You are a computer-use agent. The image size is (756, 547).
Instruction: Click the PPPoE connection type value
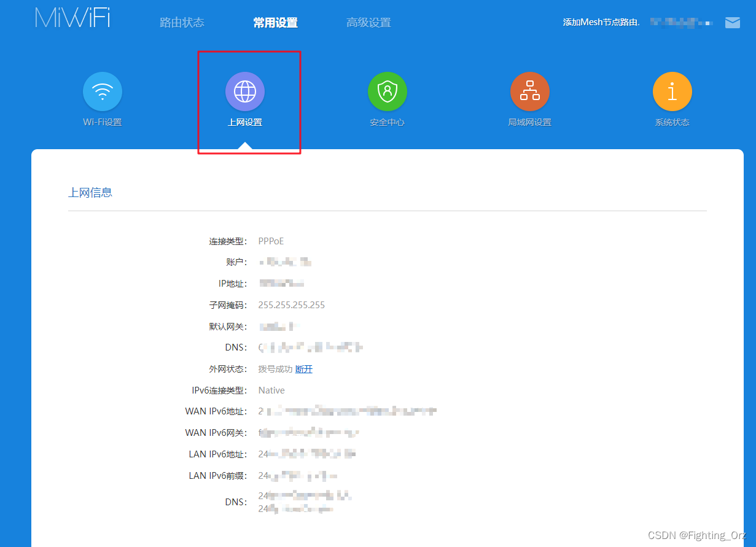click(x=271, y=241)
